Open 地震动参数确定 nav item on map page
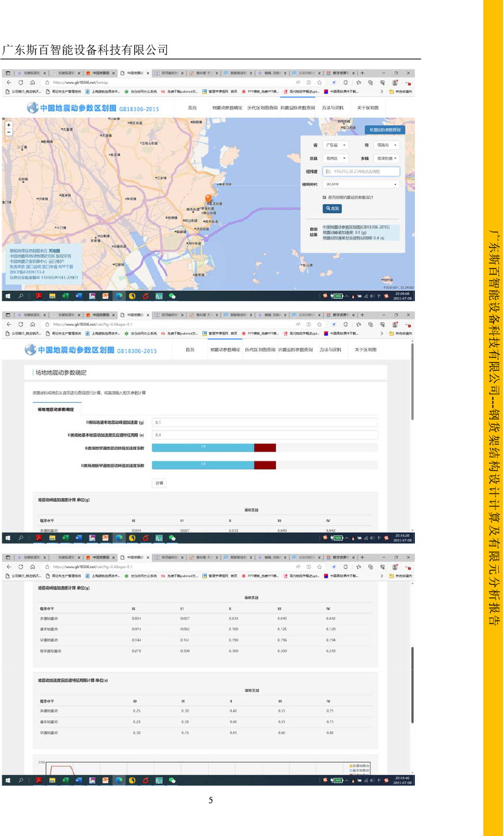The height and width of the screenshot is (836, 504). [227, 107]
